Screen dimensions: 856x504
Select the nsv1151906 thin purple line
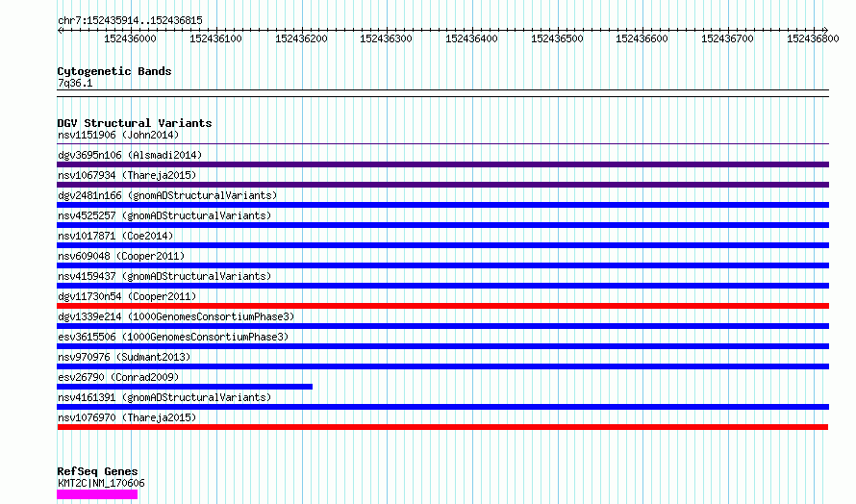click(x=442, y=144)
